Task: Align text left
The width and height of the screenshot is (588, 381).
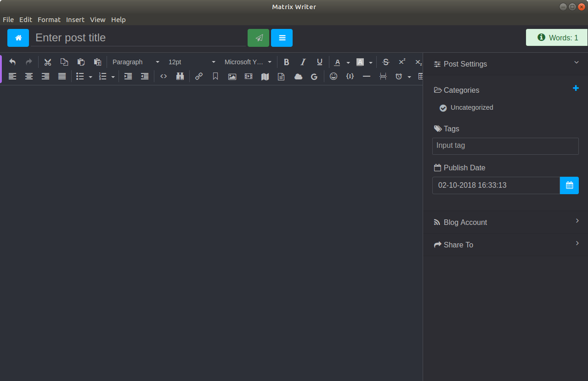Action: click(x=12, y=77)
